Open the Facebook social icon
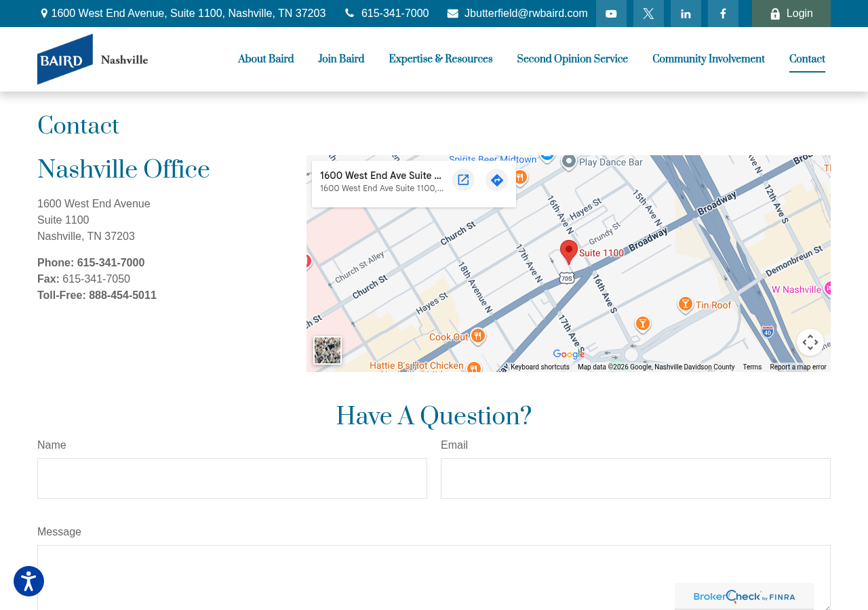This screenshot has height=610, width=868. click(723, 14)
